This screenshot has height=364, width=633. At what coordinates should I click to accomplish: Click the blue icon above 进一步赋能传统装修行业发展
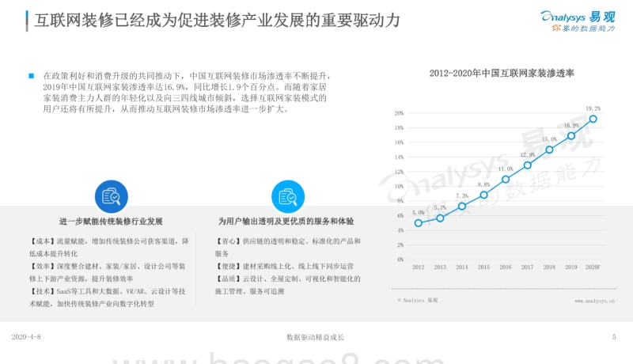pyautogui.click(x=112, y=196)
